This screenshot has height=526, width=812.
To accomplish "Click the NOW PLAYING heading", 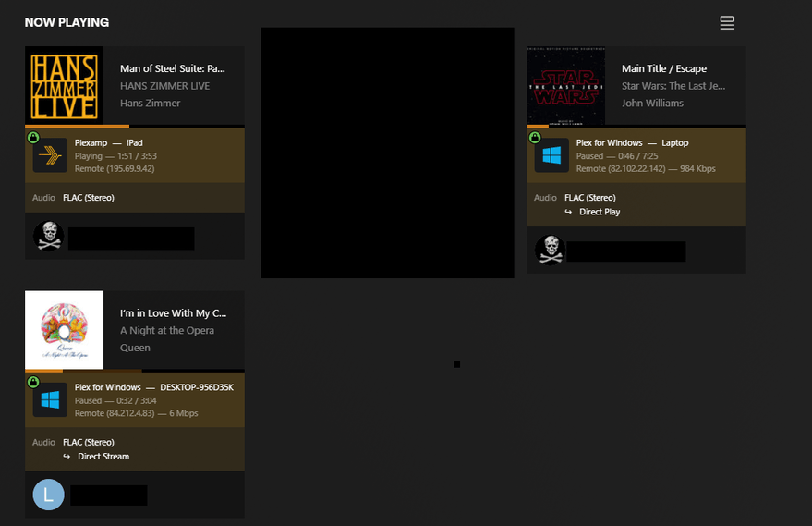I will (67, 22).
